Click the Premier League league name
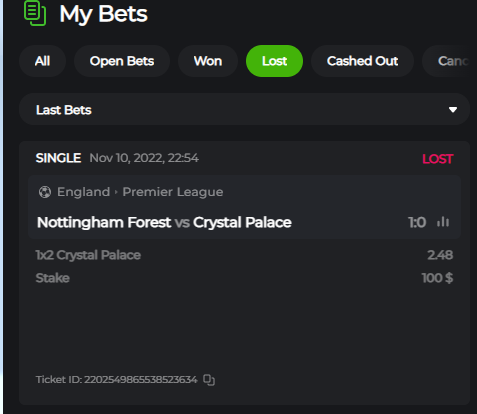Viewport: 477px width, 414px height. click(173, 192)
